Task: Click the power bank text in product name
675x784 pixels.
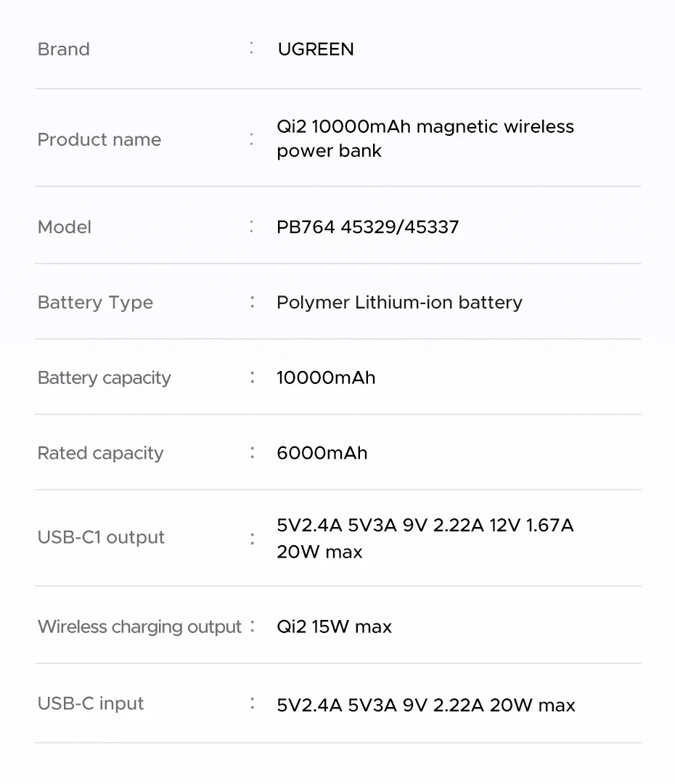Action: click(329, 151)
